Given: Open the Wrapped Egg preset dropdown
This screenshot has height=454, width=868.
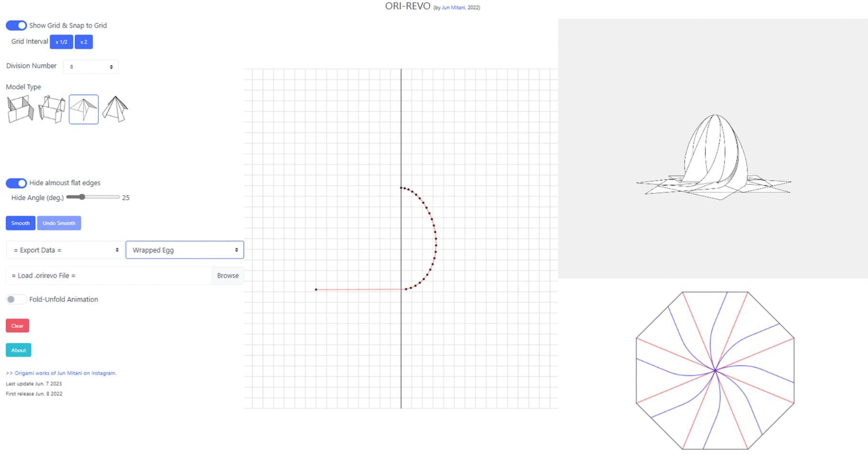Looking at the screenshot, I should point(185,250).
